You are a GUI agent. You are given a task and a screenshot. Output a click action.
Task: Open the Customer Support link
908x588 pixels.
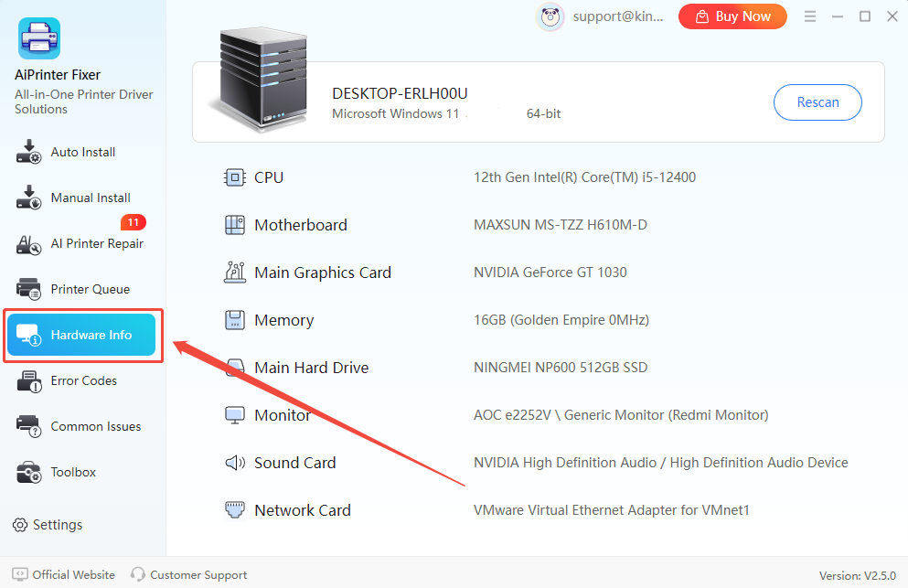189,575
